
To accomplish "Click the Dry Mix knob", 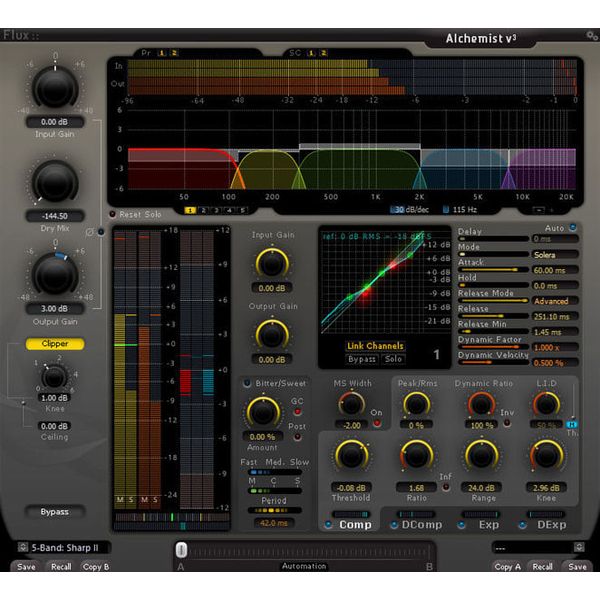I will click(55, 182).
